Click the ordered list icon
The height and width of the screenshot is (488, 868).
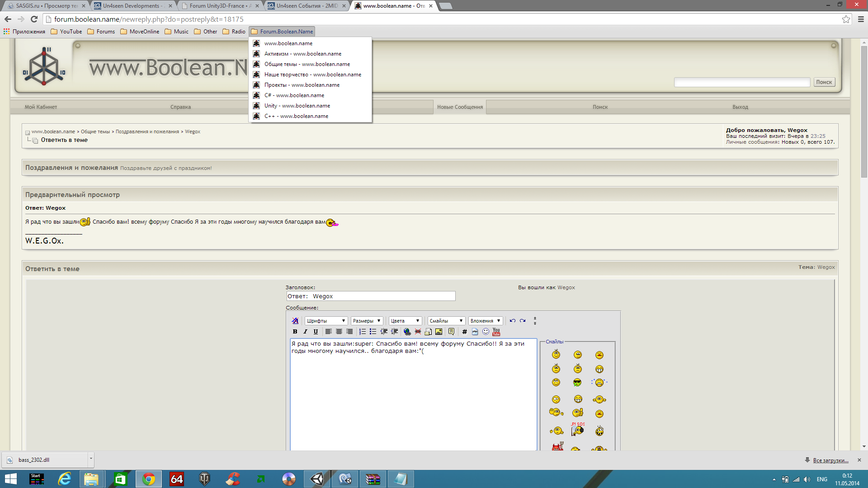(x=362, y=332)
